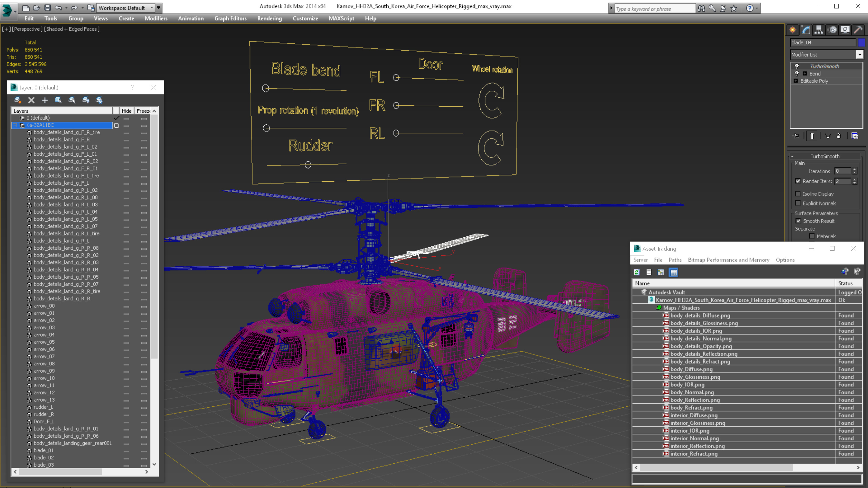This screenshot has height=488, width=868.
Task: Open Communication Center satellite icon
Action: pyautogui.click(x=723, y=8)
